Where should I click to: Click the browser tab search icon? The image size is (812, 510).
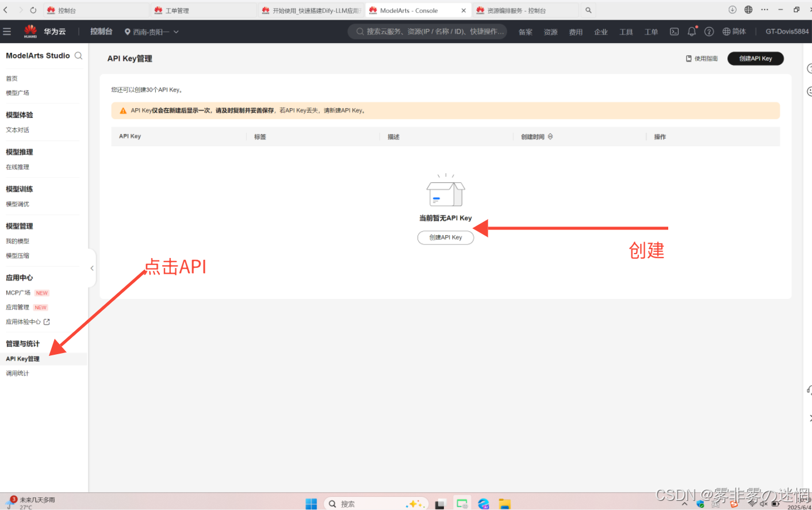pyautogui.click(x=588, y=10)
